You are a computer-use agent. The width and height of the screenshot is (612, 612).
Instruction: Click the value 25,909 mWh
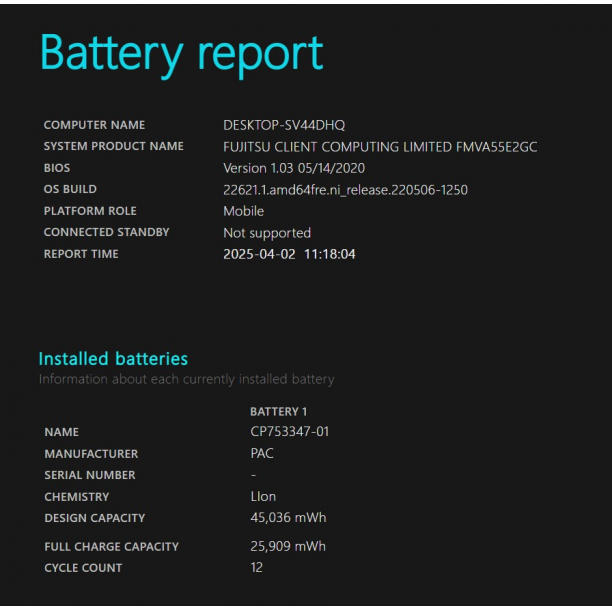pos(288,546)
